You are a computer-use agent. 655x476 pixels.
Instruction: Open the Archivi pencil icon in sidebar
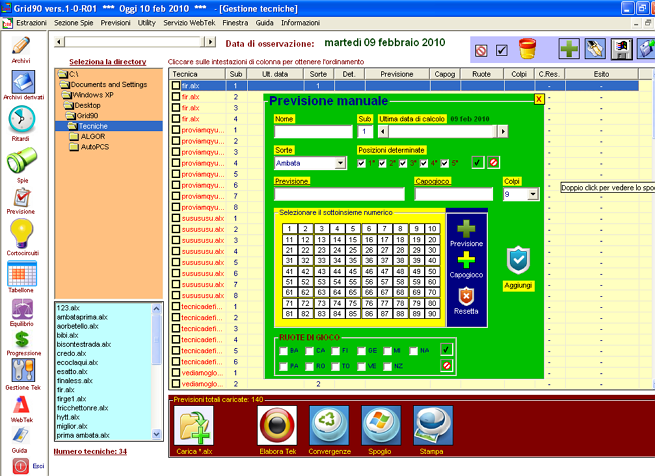[21, 46]
